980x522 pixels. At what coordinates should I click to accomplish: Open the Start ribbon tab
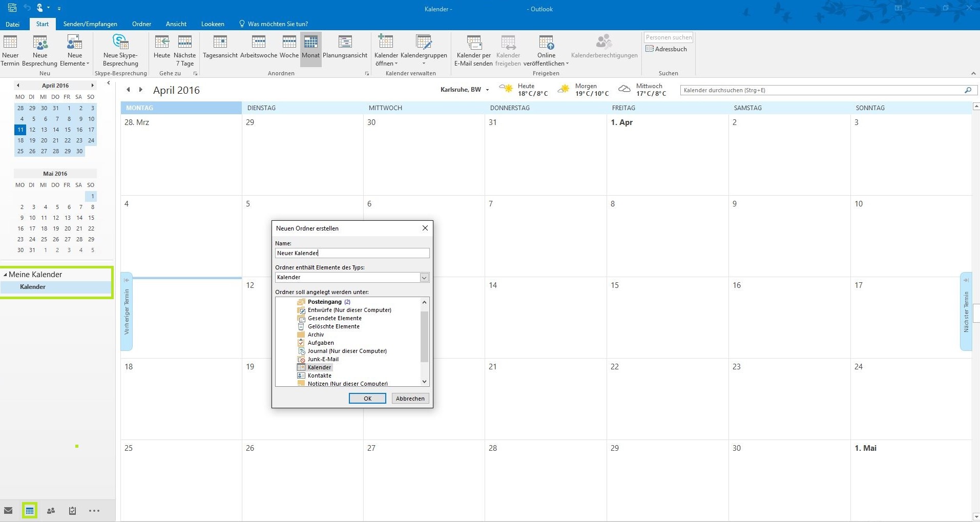pos(43,24)
